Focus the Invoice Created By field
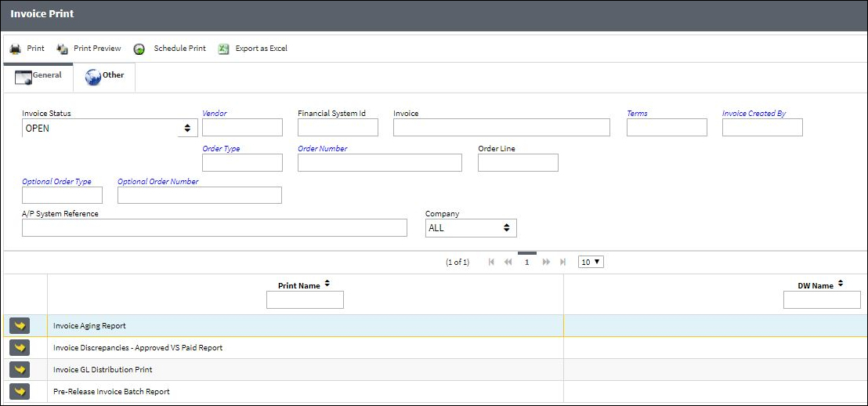Image resolution: width=868 pixels, height=406 pixels. [x=762, y=128]
